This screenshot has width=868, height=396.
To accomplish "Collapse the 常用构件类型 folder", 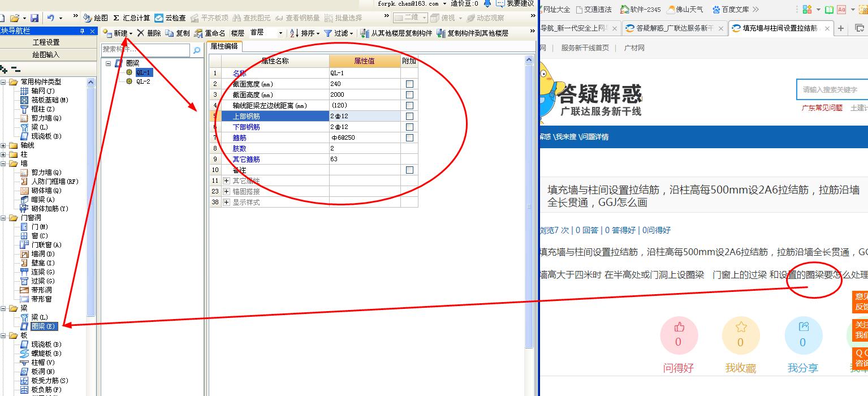I will tap(3, 82).
